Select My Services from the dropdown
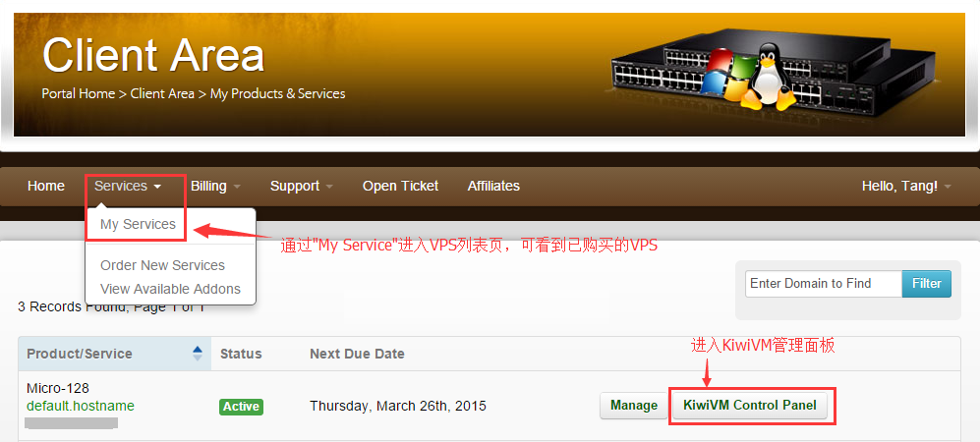 pyautogui.click(x=138, y=224)
